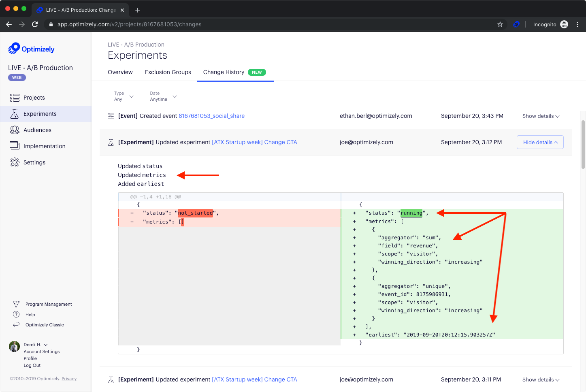
Task: Click the 'LIVE - A/B Production' breadcrumb above Experiments
Action: point(136,45)
